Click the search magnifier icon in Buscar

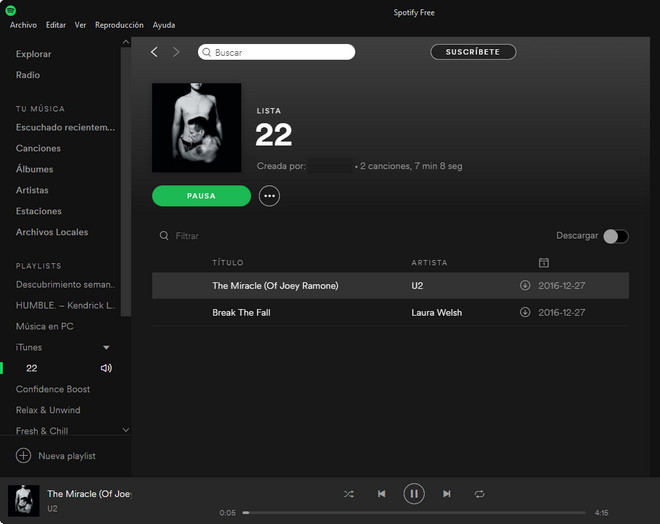[207, 52]
